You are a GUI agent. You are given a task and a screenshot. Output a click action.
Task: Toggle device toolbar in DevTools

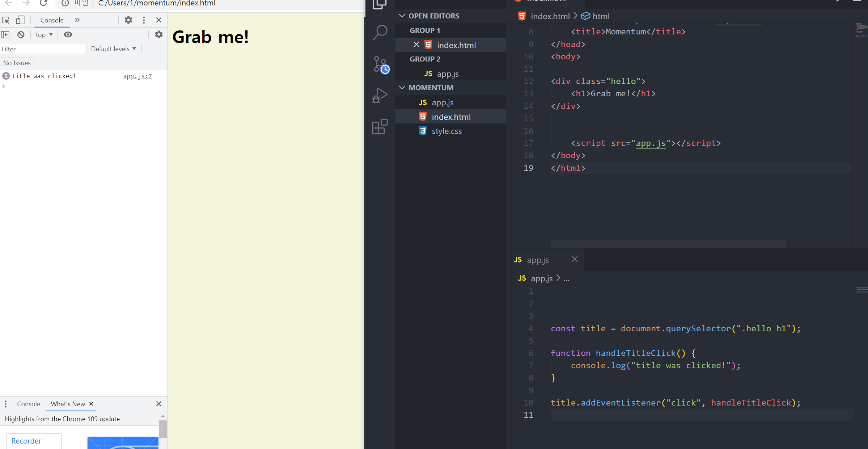coord(20,20)
